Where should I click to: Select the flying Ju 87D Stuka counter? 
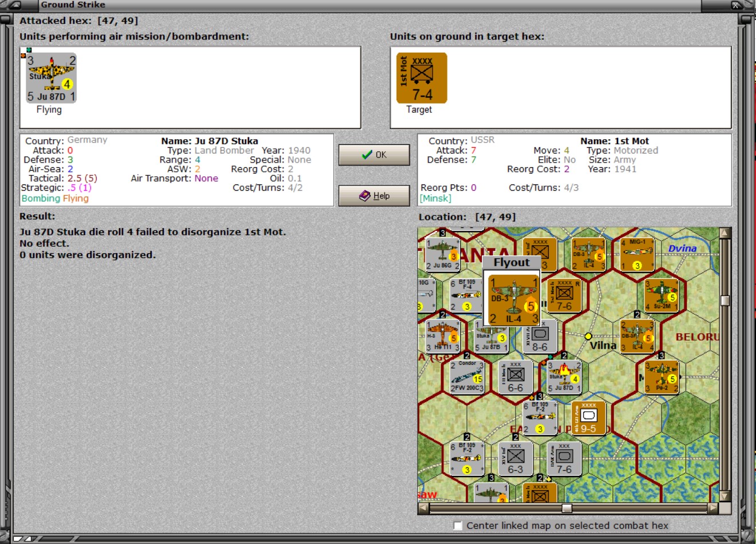[x=51, y=79]
